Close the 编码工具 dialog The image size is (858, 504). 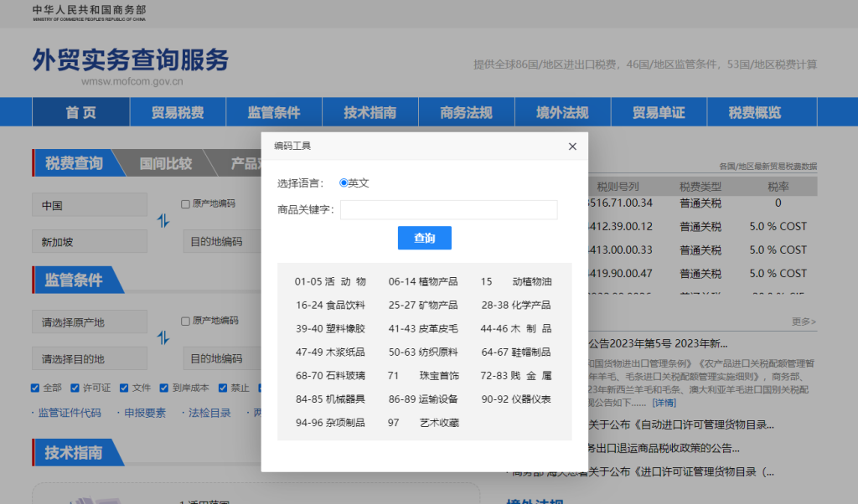pyautogui.click(x=572, y=147)
